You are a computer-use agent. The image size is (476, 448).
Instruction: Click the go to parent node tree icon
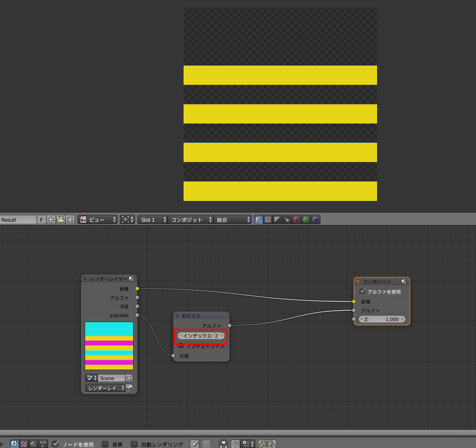coord(206,444)
